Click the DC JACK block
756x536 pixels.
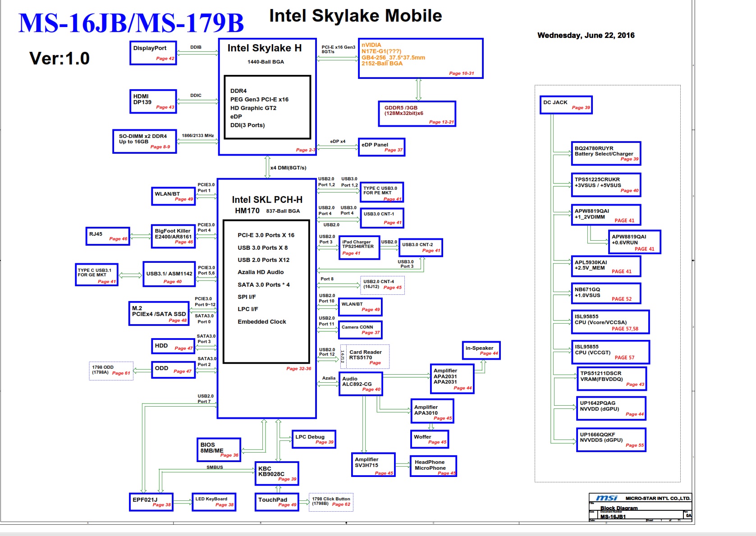coord(566,105)
